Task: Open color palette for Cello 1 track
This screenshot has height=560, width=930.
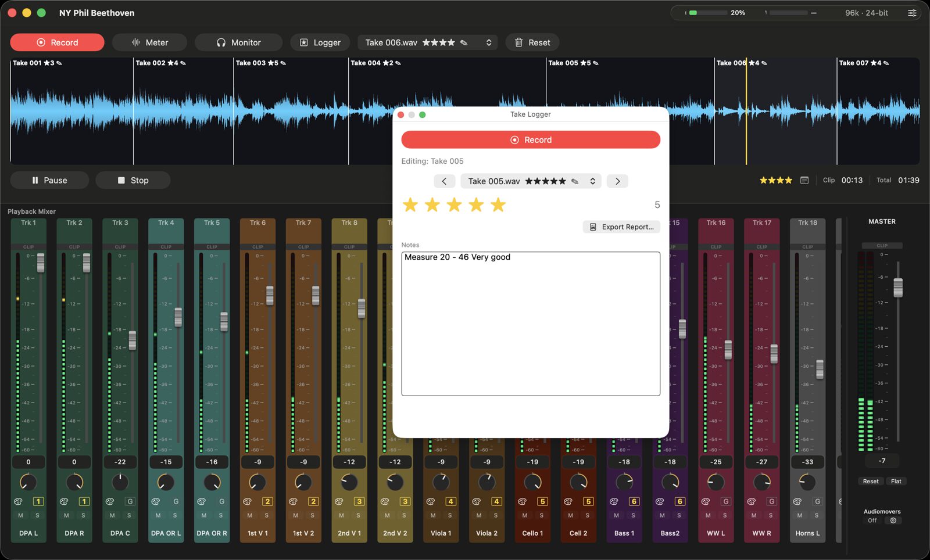Action: 522,501
